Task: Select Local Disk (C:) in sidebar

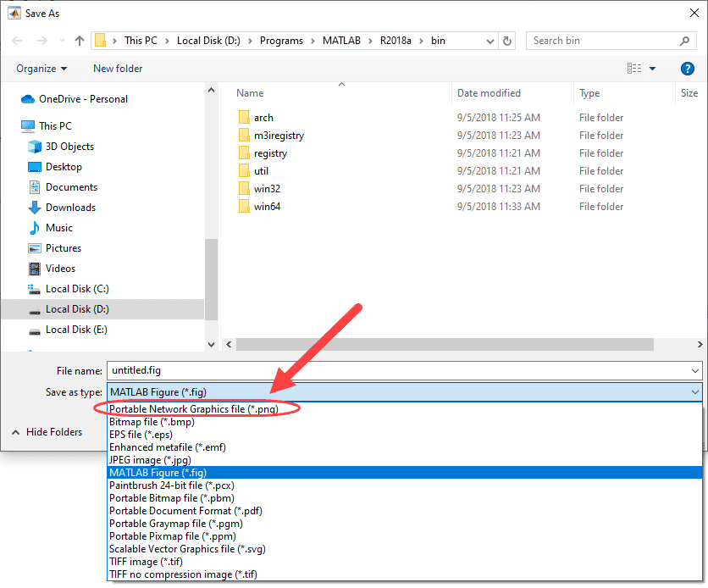Action: [69, 289]
